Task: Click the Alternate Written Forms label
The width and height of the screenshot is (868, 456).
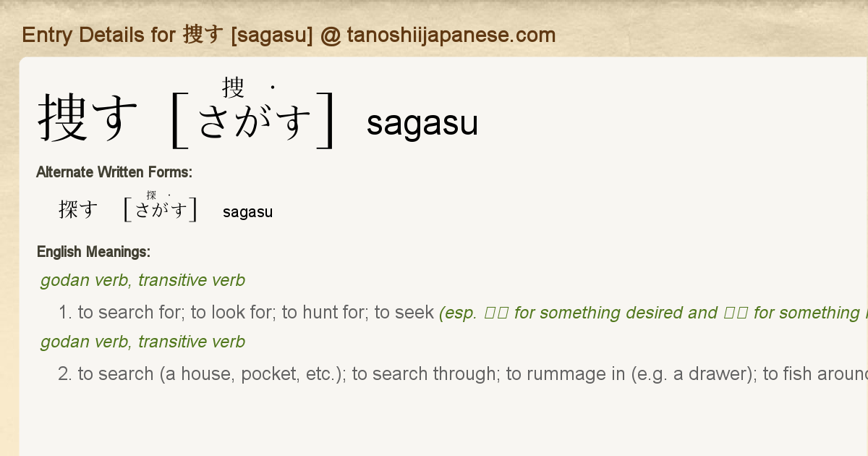Action: (x=114, y=172)
